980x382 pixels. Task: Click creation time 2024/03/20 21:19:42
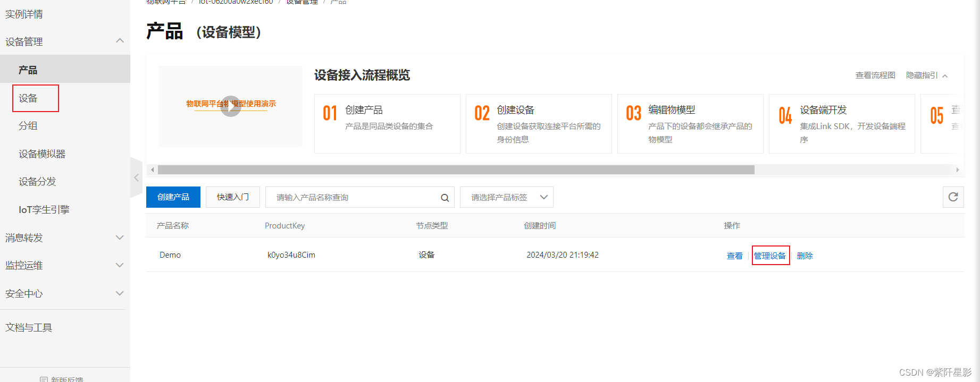pyautogui.click(x=563, y=255)
